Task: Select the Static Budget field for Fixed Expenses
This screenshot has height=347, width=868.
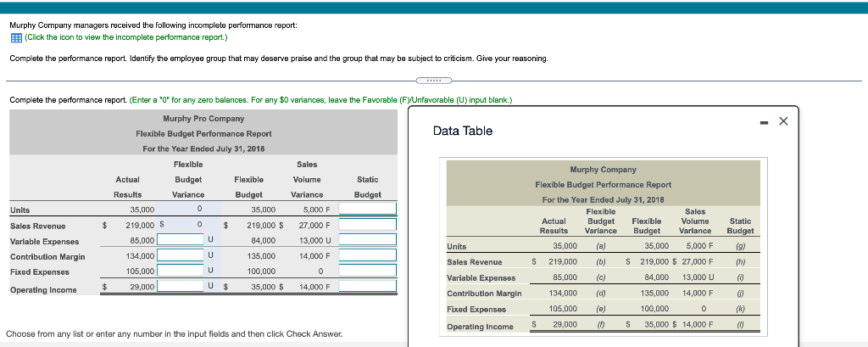Action: pos(368,270)
